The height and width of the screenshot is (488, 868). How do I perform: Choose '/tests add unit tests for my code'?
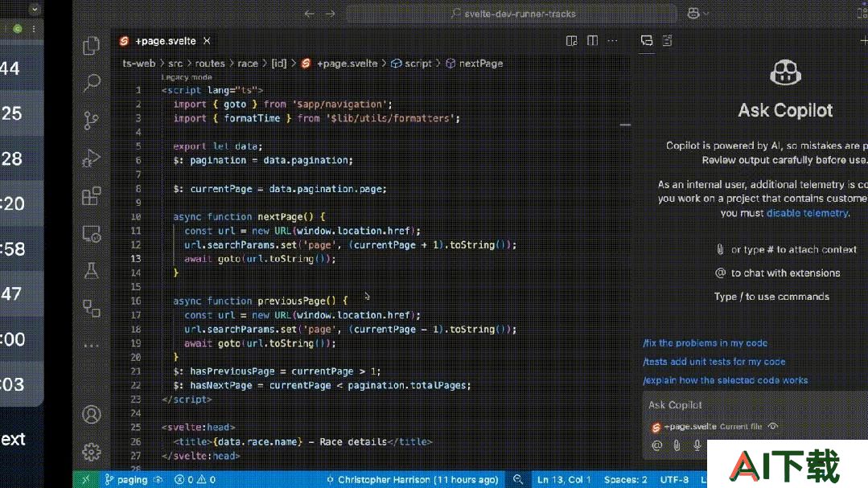714,362
